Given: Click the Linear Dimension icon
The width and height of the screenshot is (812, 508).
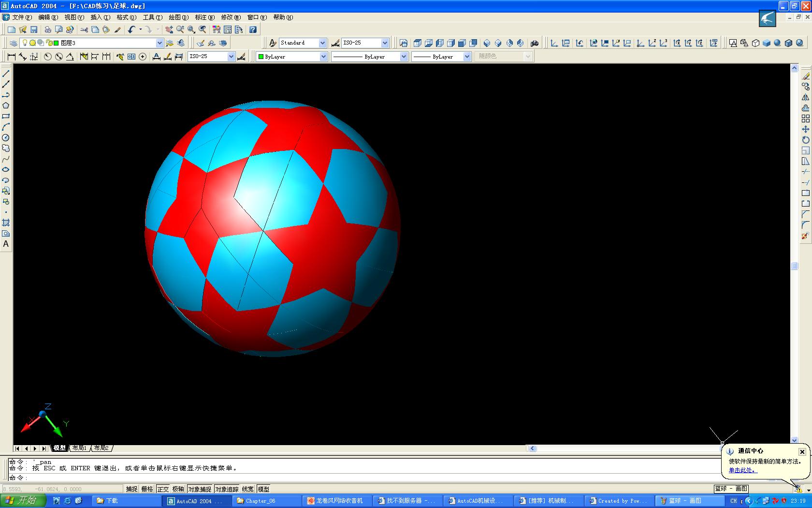Looking at the screenshot, I should (12, 57).
